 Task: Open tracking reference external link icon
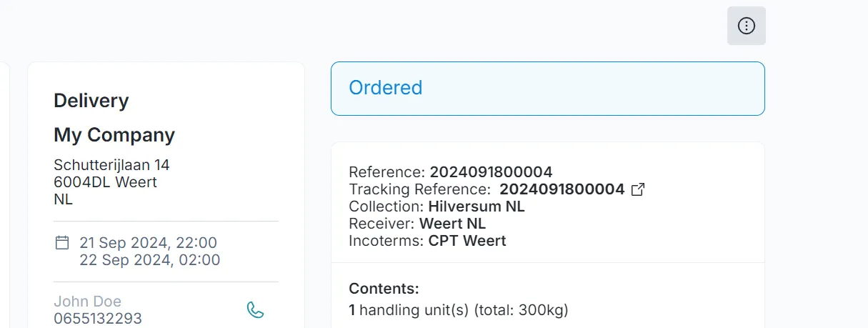(x=638, y=189)
